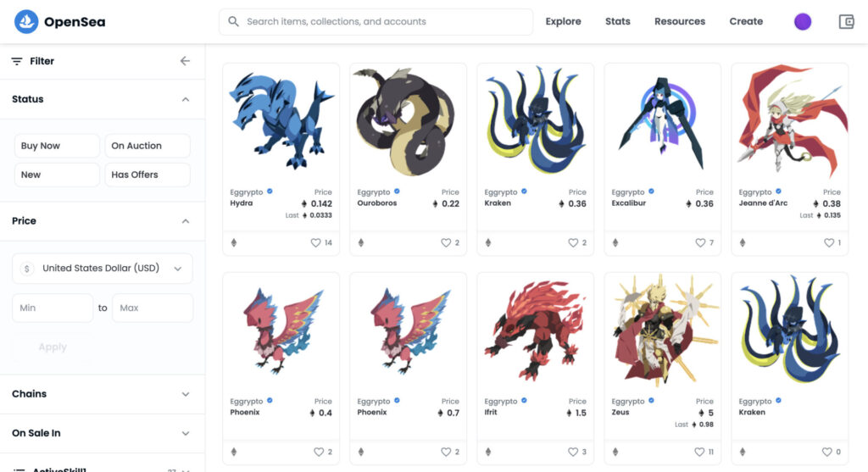Image resolution: width=868 pixels, height=472 pixels.
Task: Open the United States Dollar currency dropdown
Action: [x=103, y=269]
